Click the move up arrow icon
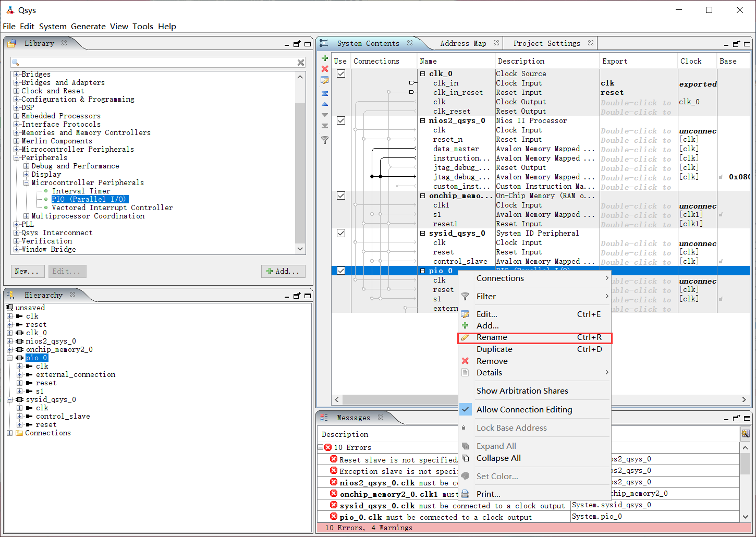This screenshot has width=756, height=537. 325,104
